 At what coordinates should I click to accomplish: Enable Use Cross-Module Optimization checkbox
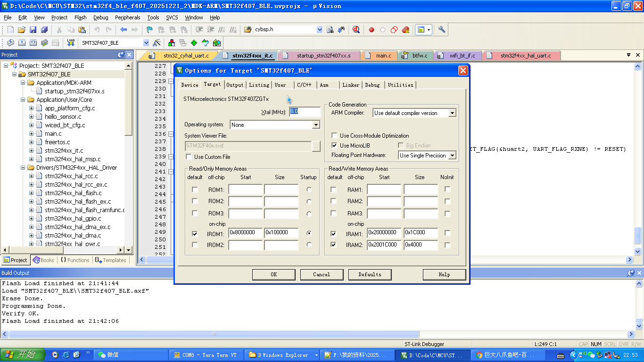pos(334,136)
